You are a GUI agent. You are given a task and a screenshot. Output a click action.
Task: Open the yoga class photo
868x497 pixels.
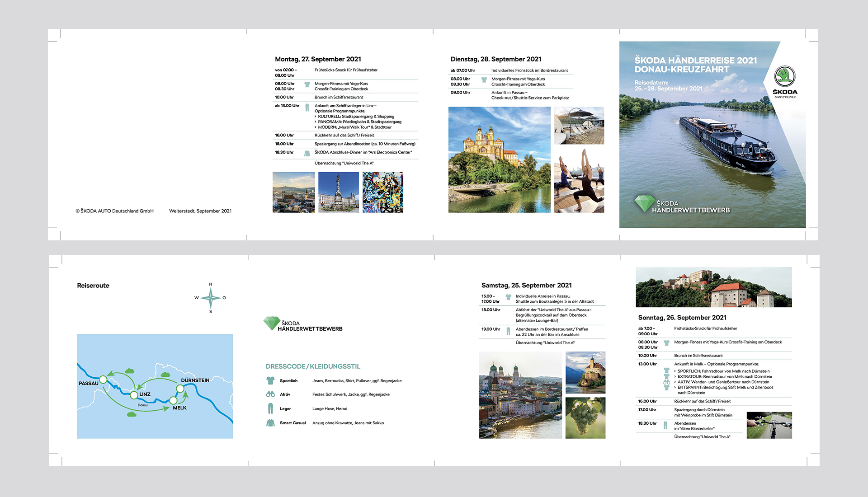pyautogui.click(x=579, y=181)
